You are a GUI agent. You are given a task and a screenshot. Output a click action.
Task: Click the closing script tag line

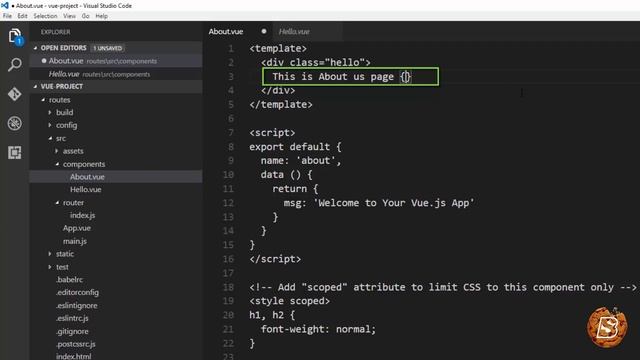(275, 259)
